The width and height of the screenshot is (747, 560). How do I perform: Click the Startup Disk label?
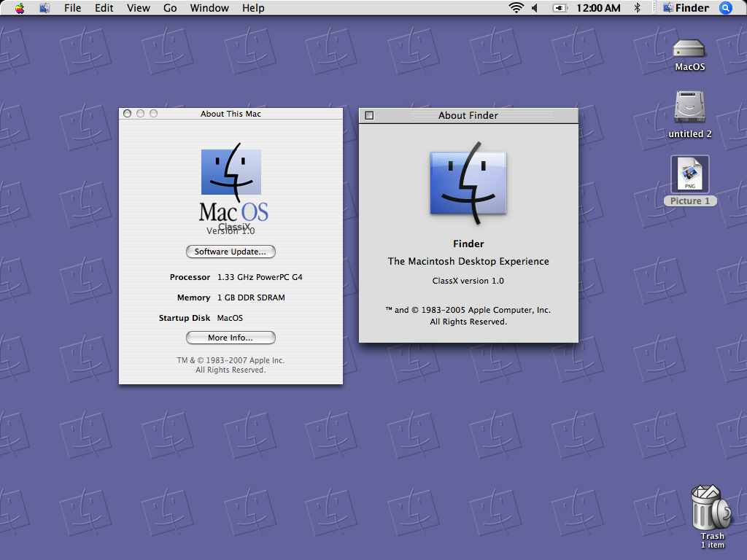(185, 318)
